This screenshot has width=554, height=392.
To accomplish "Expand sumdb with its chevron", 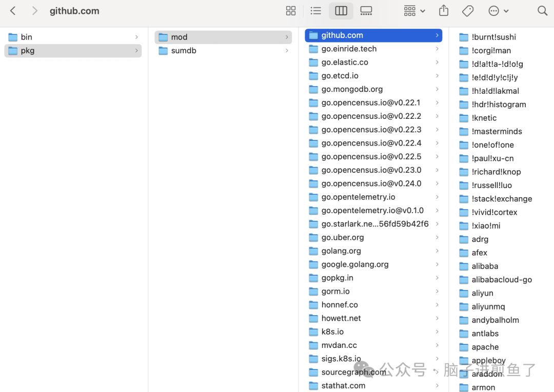I will 287,50.
